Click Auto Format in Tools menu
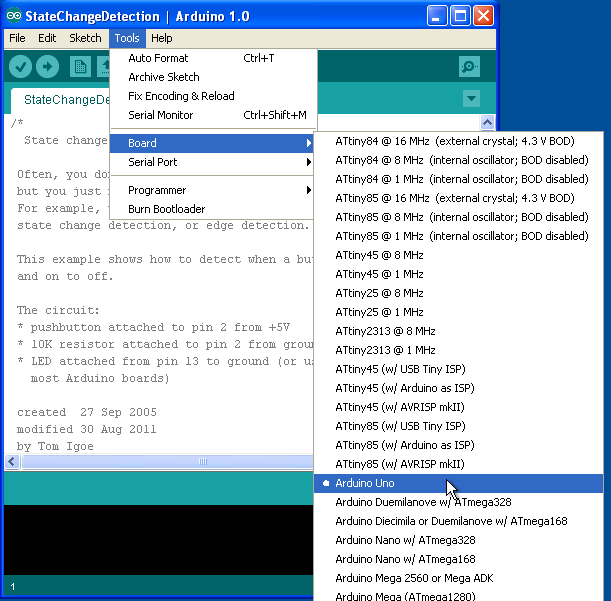 pos(158,58)
